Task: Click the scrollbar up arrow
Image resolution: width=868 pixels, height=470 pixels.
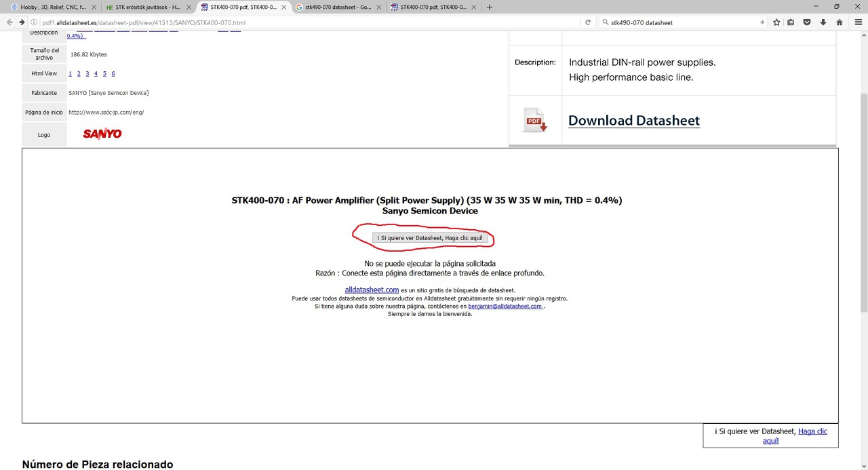Action: click(x=863, y=35)
